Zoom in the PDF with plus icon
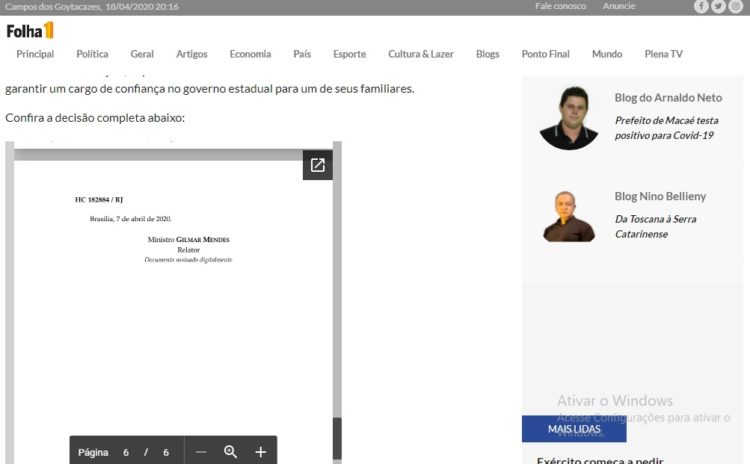Screen dimensions: 750x464 click(x=261, y=452)
